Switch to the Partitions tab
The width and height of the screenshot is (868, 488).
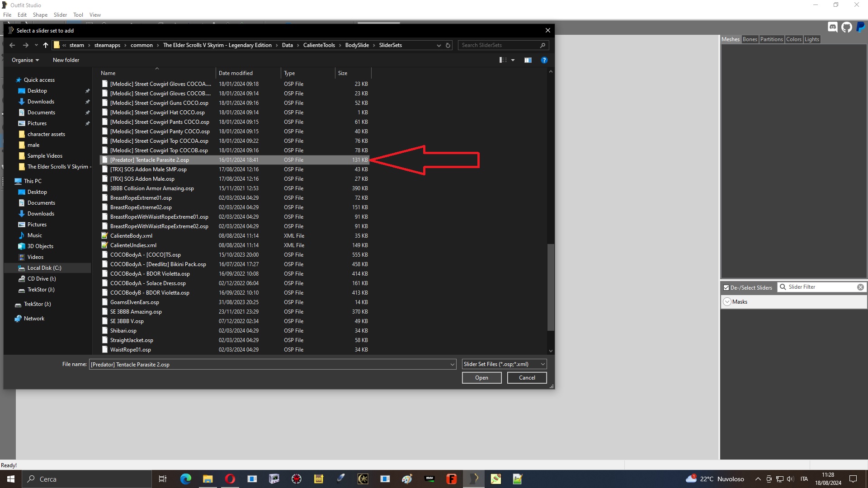click(771, 39)
